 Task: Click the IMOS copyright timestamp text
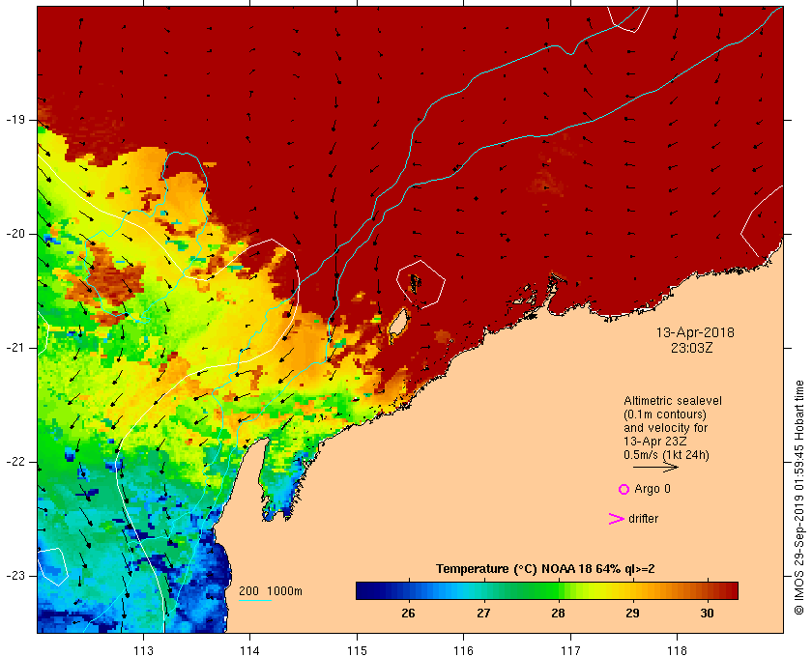coord(798,498)
